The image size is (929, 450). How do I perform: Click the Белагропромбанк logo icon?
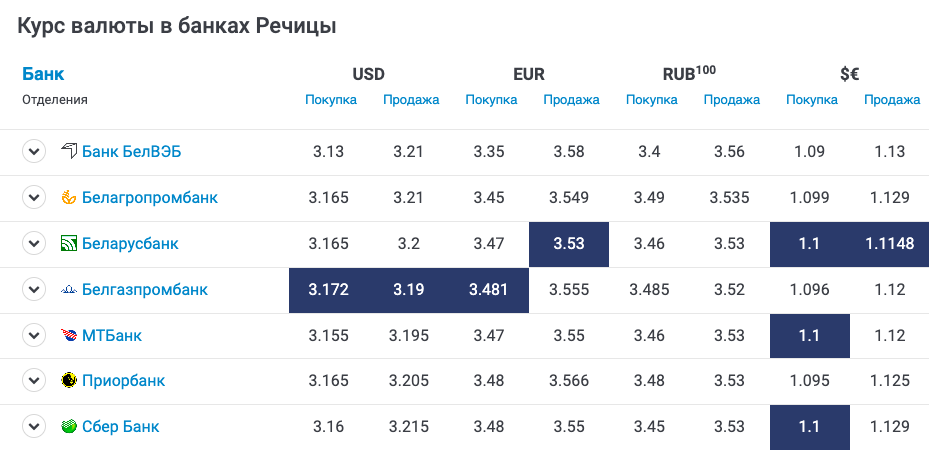click(x=69, y=197)
